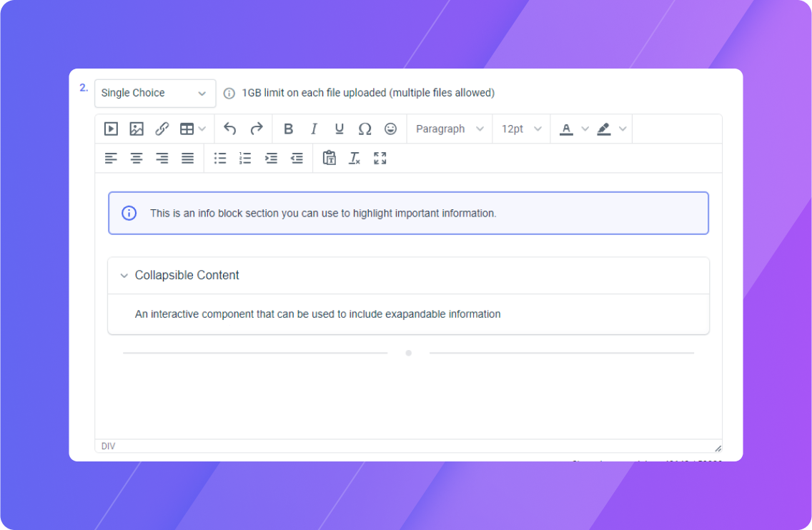The height and width of the screenshot is (530, 812).
Task: Create a bulleted list
Action: click(219, 158)
